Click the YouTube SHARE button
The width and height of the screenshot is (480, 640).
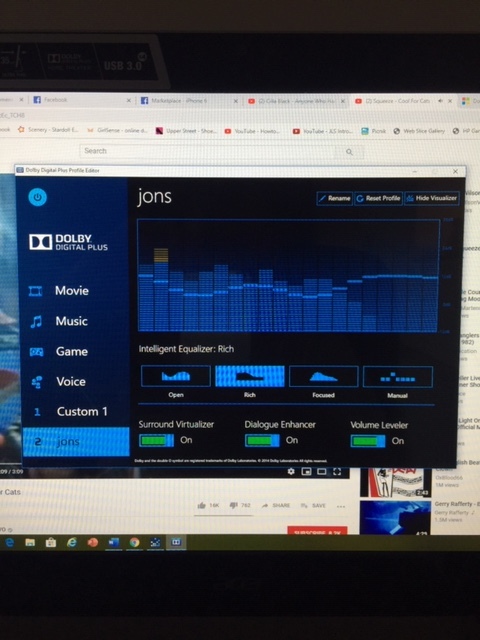[x=276, y=506]
